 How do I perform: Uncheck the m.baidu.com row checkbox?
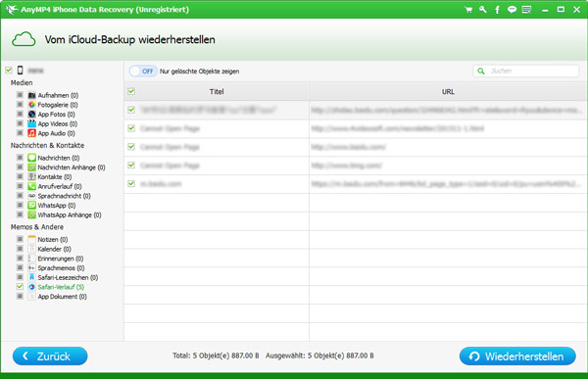(131, 183)
